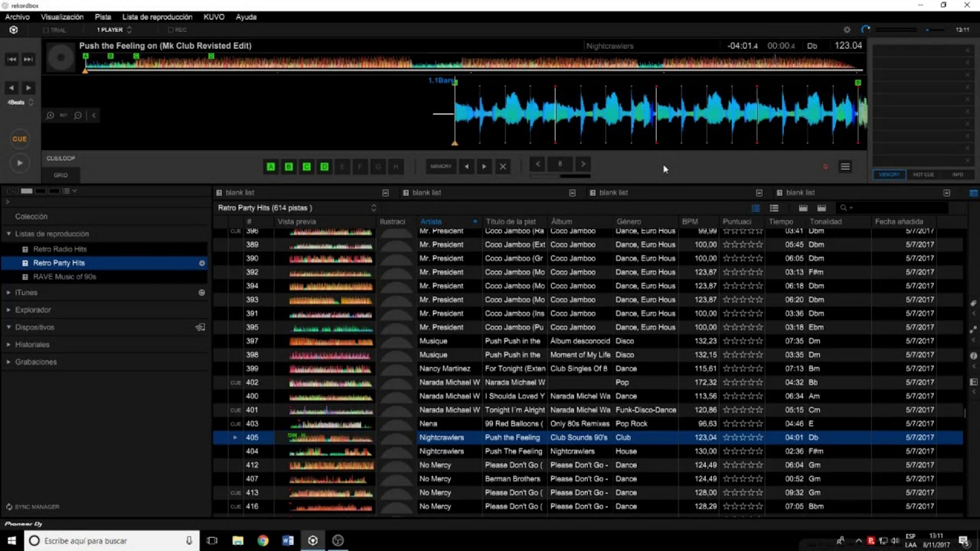
Task: Open the Visualización menu
Action: (x=62, y=17)
